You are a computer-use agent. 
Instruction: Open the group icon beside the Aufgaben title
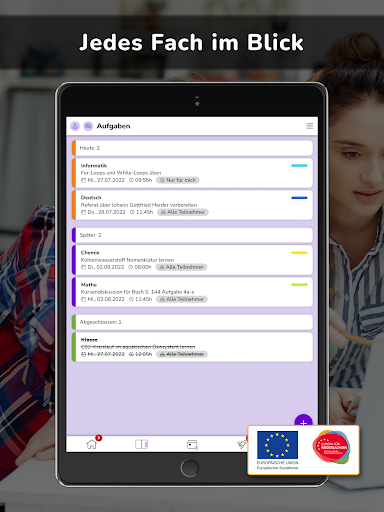(x=88, y=126)
